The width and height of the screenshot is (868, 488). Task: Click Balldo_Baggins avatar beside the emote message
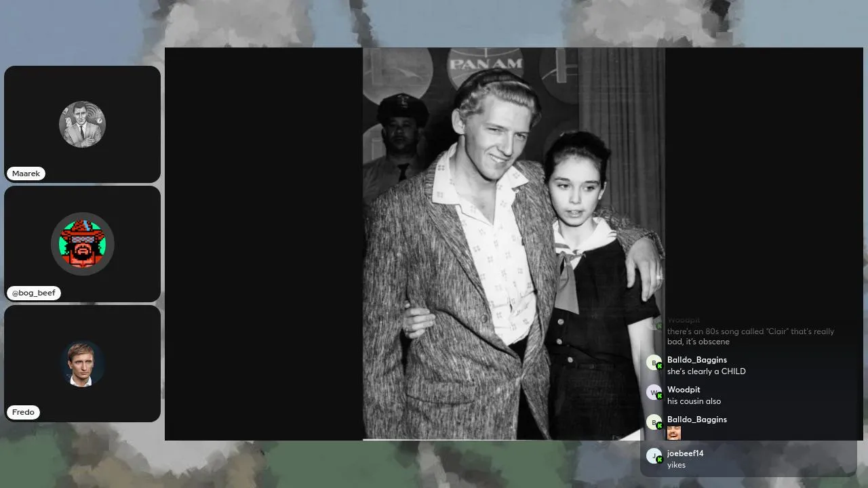click(x=654, y=422)
